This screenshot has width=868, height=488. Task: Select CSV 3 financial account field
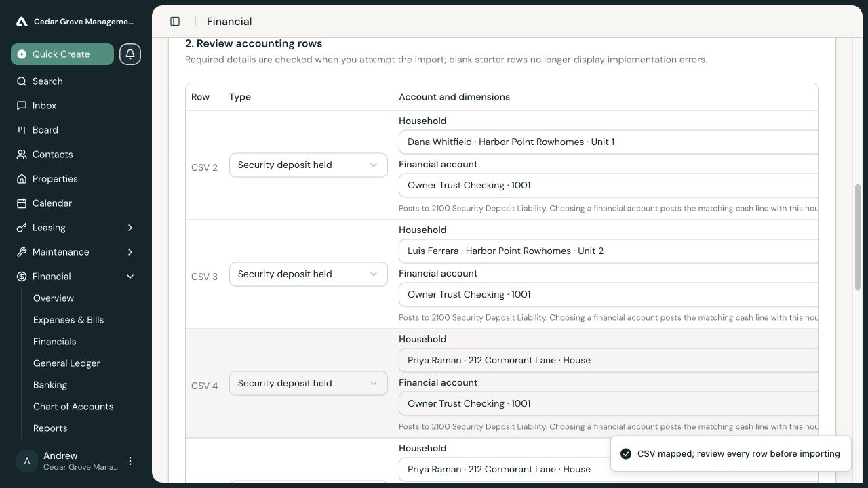pos(608,295)
